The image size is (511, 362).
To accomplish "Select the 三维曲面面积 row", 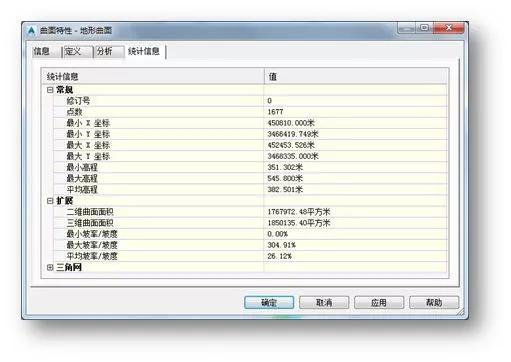I will (250, 223).
